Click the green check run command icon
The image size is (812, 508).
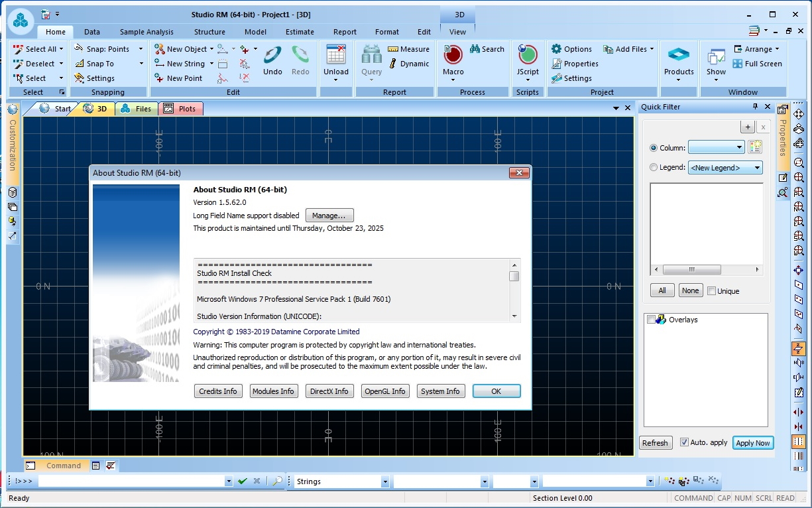point(243,481)
